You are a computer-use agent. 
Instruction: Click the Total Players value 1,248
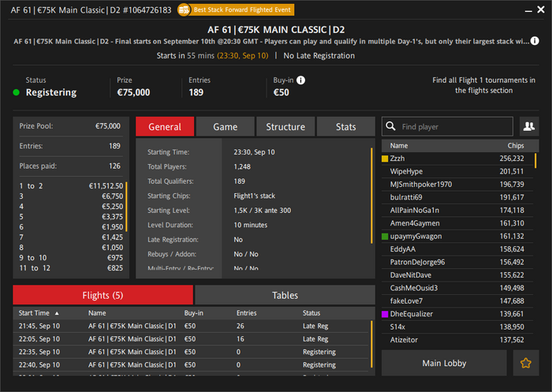pyautogui.click(x=242, y=167)
